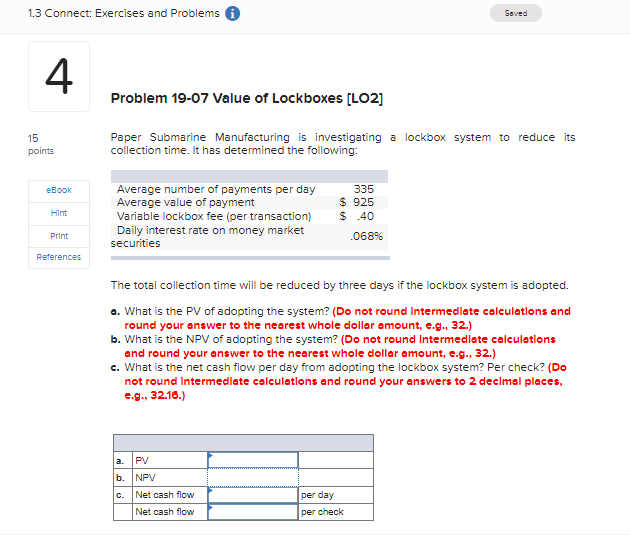Viewport: 630px width, 536px height.
Task: Click the Net cash flow per check input
Action: (x=253, y=512)
